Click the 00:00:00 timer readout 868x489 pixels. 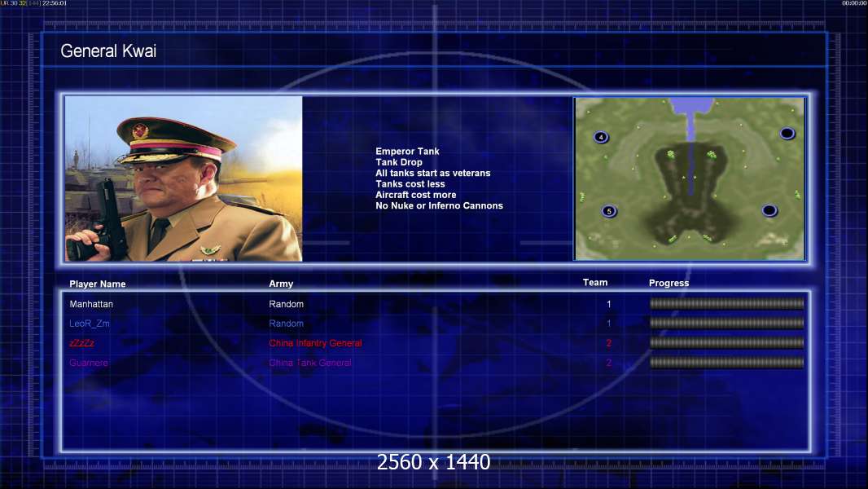point(854,3)
